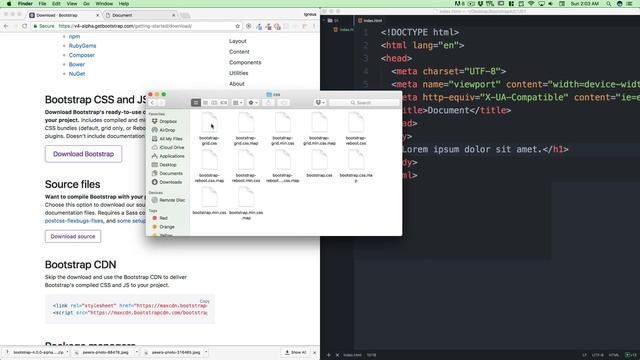Open the Composer link
Screen dimensions: 640x360
[x=82, y=55]
